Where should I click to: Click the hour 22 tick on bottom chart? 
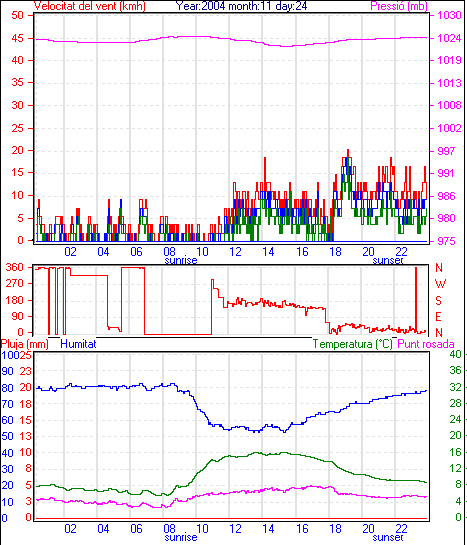pyautogui.click(x=401, y=529)
